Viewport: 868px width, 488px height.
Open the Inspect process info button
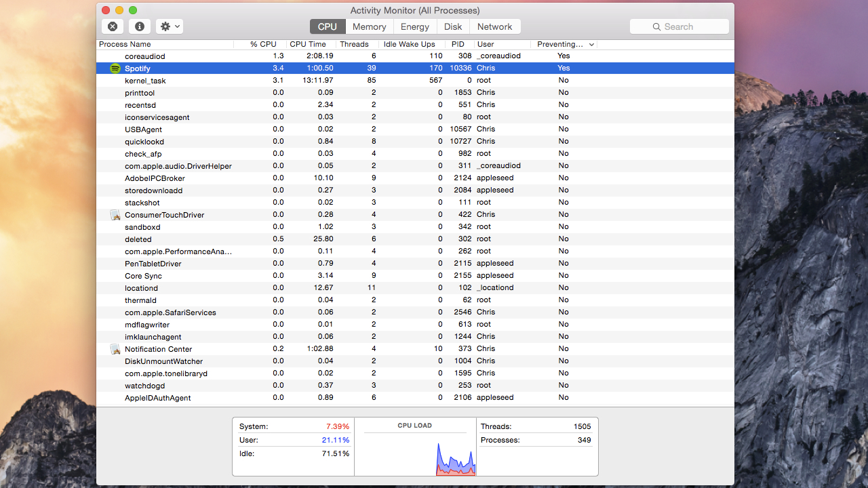pos(140,26)
